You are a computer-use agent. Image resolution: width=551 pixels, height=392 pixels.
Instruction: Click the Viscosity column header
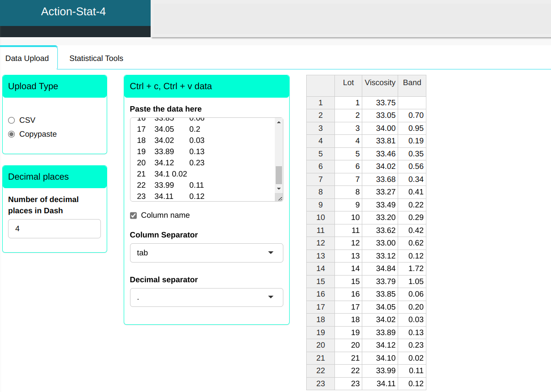(x=380, y=82)
